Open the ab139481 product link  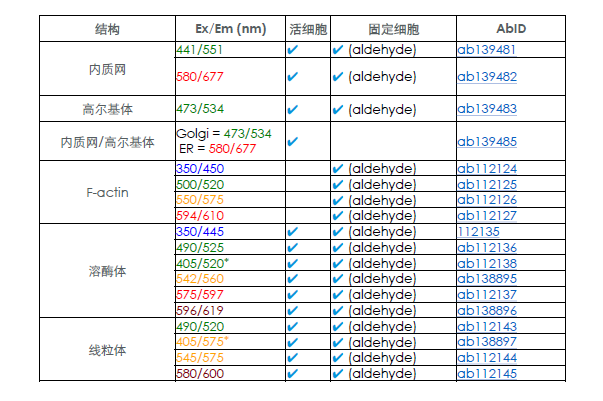[x=486, y=48]
